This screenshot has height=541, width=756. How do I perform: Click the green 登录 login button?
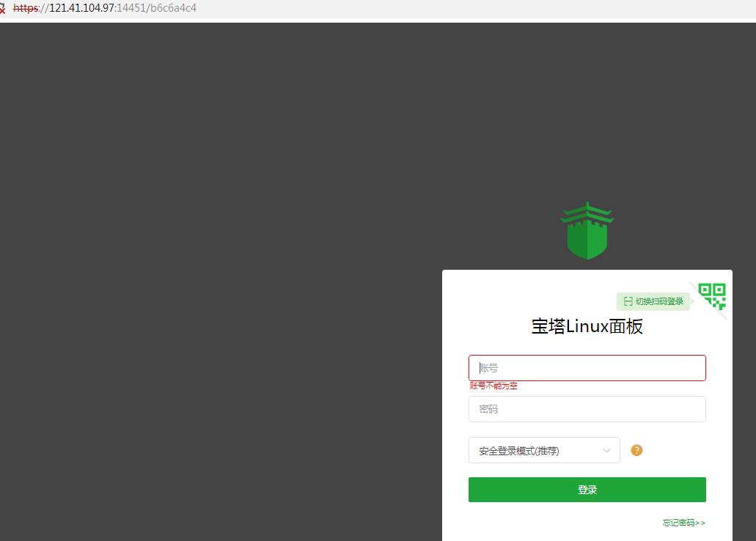pos(587,490)
